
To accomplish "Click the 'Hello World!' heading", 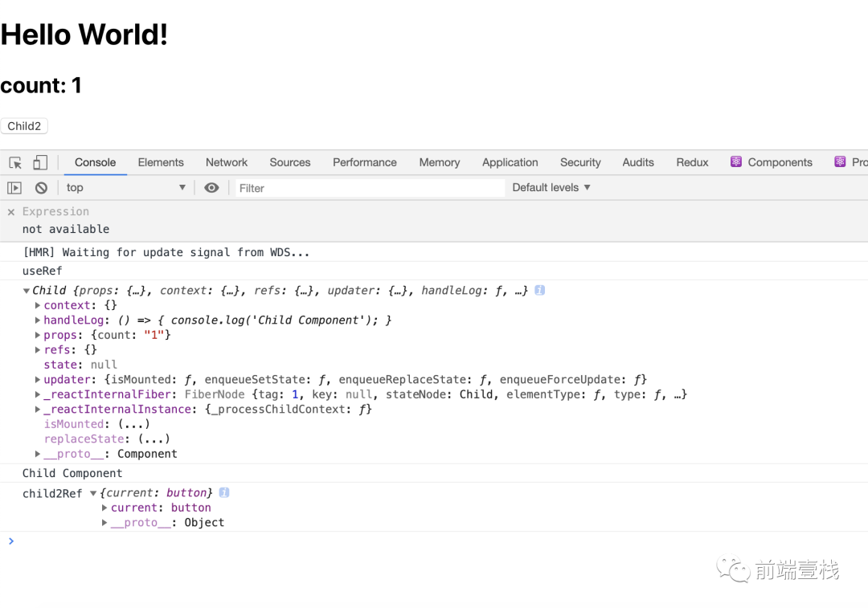I will [84, 35].
